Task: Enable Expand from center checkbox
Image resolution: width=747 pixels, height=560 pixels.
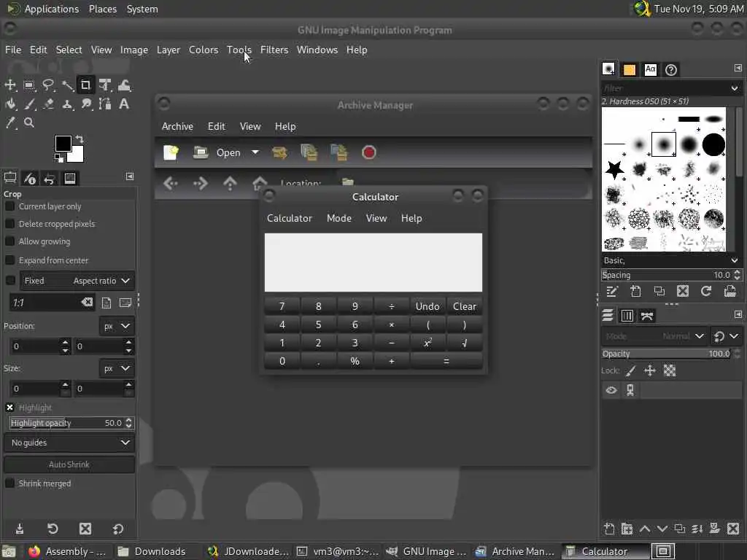Action: pyautogui.click(x=9, y=260)
